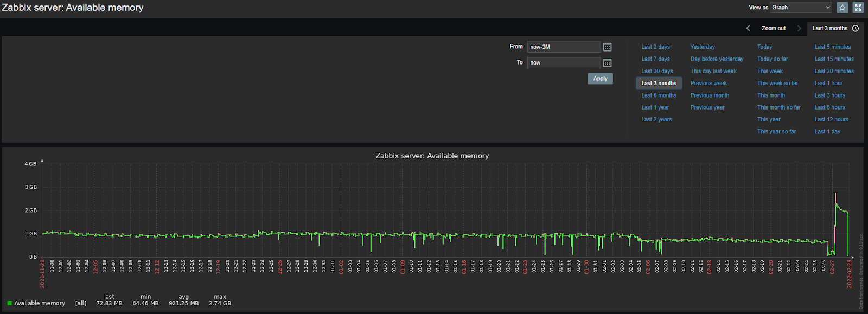The image size is (868, 314).
Task: Choose Previous week range
Action: (709, 83)
